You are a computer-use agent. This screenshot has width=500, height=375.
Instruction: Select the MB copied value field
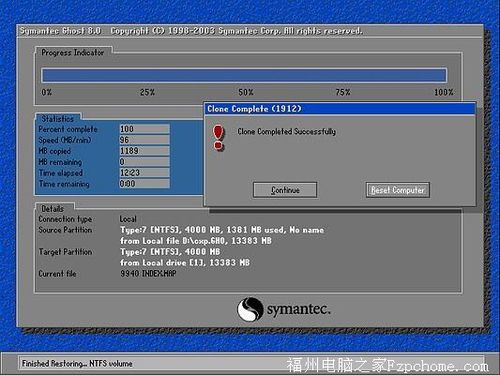(144, 151)
